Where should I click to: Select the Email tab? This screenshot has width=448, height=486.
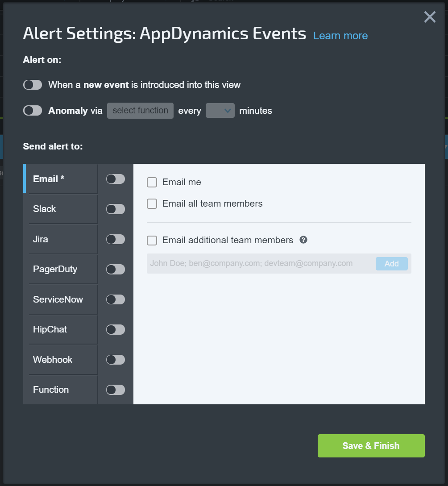click(61, 179)
